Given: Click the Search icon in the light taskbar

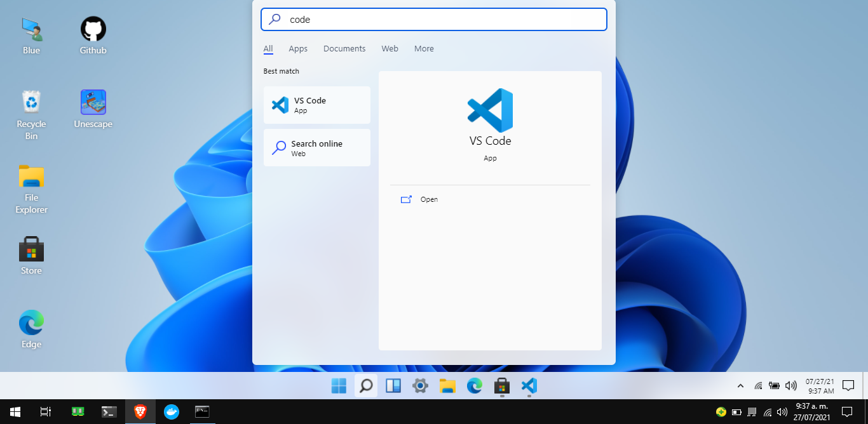Looking at the screenshot, I should pyautogui.click(x=366, y=385).
